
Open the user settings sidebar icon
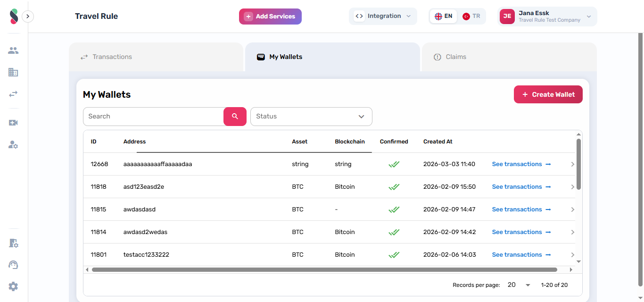coord(13,144)
